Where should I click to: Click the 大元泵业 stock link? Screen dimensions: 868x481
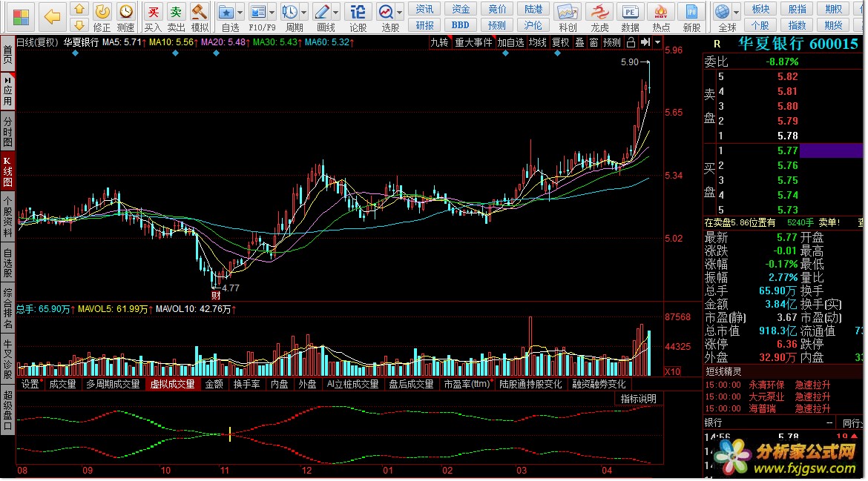tap(766, 397)
